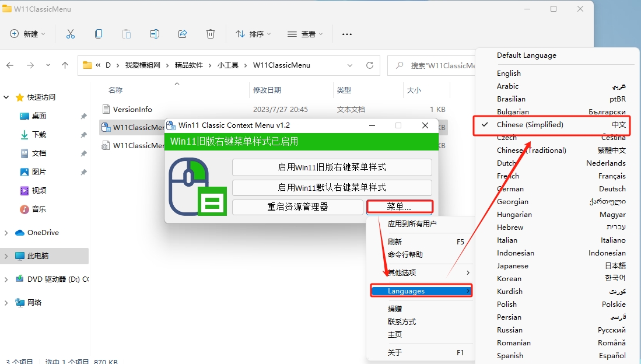
Task: Click the back navigation arrow
Action: (x=10, y=65)
